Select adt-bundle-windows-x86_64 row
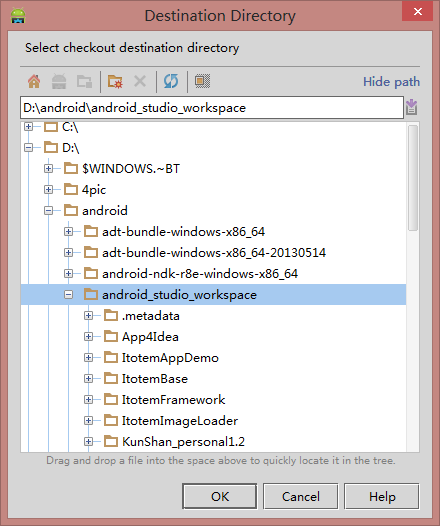 point(213,231)
